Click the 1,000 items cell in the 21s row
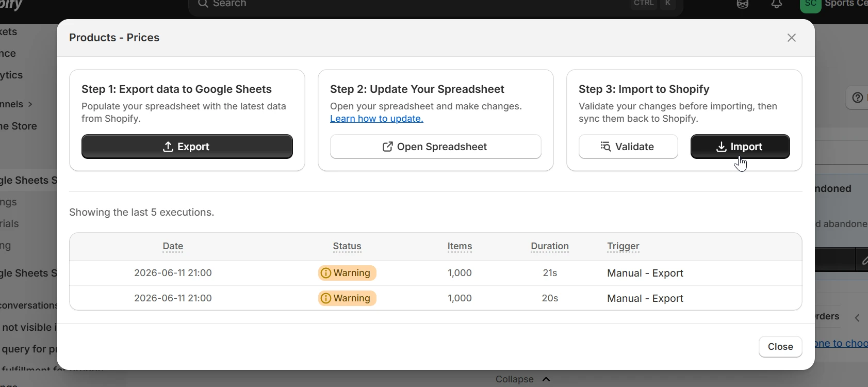This screenshot has height=387, width=868. coord(460,273)
